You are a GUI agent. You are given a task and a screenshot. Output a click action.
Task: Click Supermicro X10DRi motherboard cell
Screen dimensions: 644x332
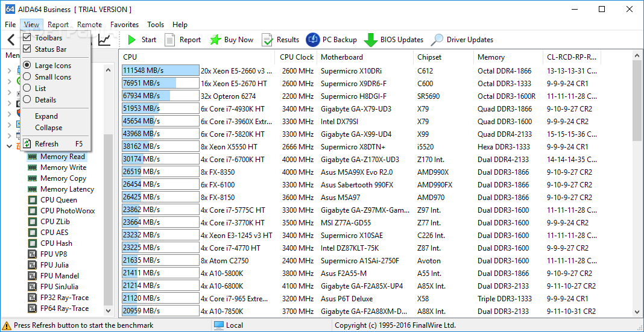click(x=352, y=70)
